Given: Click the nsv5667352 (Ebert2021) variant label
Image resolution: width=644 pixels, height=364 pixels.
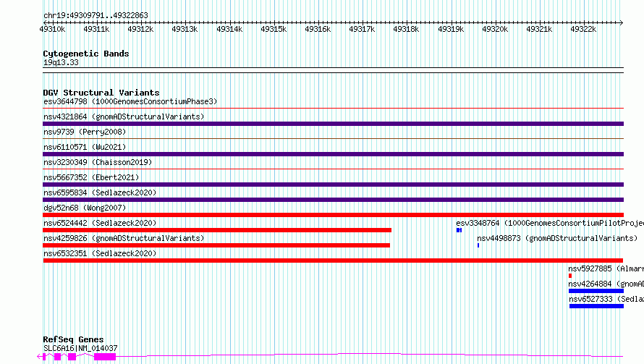Looking at the screenshot, I should tap(91, 177).
